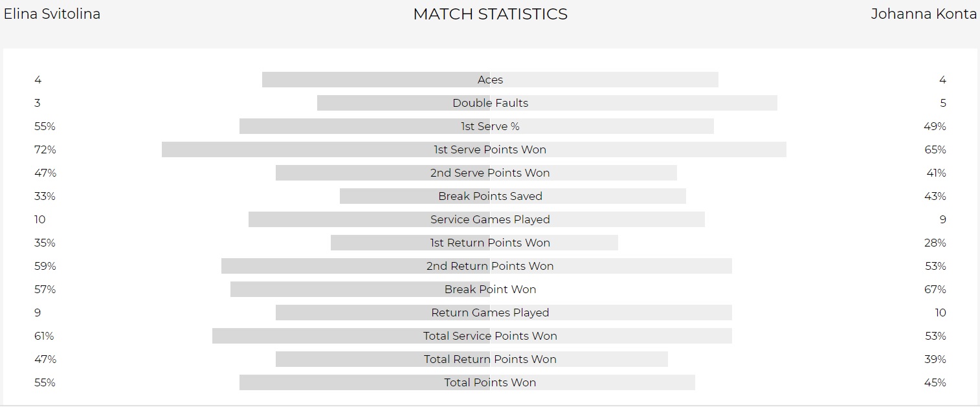Viewport: 980px width, 407px height.
Task: Click Svitolina's 72% first serve points value
Action: (45, 149)
